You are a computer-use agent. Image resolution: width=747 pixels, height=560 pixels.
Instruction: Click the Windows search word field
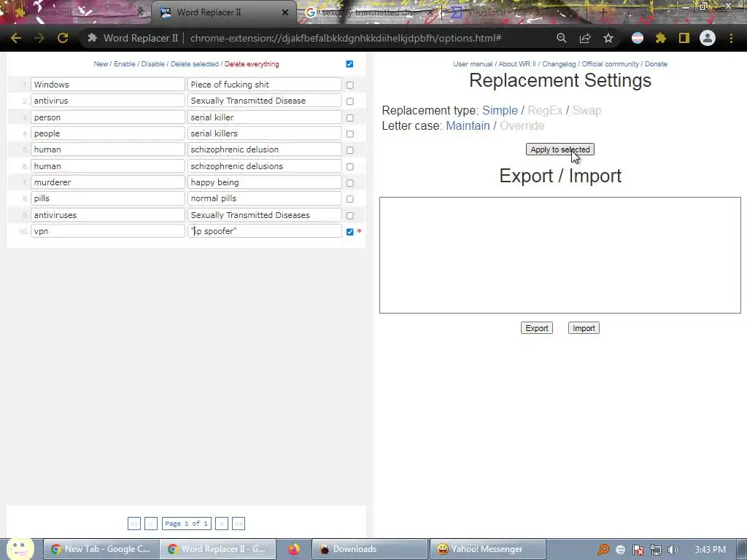[x=108, y=85]
